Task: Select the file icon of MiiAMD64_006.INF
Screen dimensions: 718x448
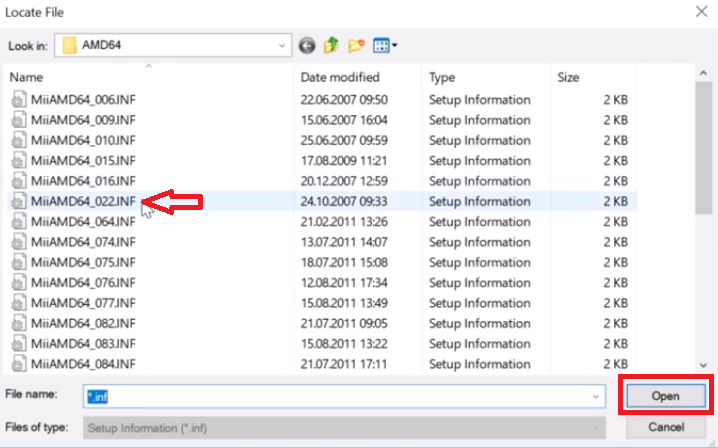Action: tap(19, 99)
